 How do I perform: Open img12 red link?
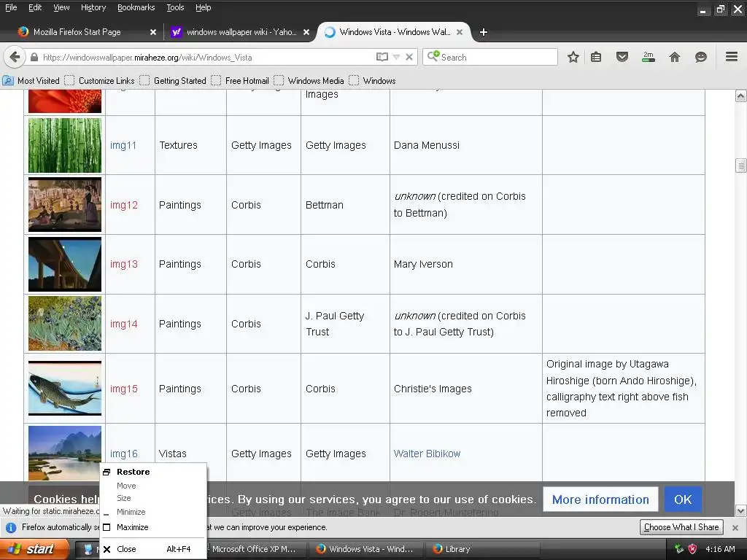point(124,205)
